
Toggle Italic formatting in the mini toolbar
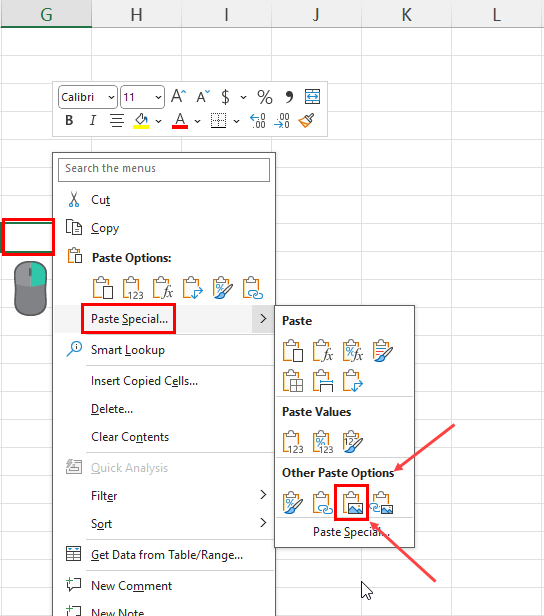(x=93, y=120)
